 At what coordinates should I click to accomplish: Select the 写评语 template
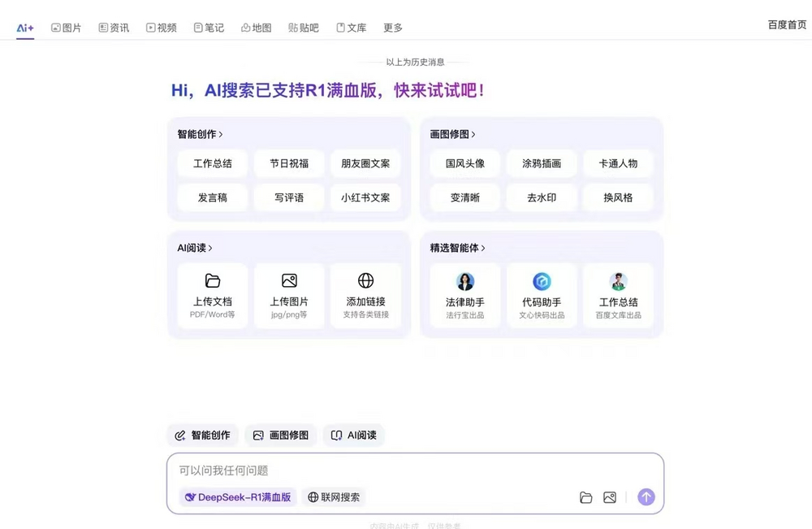pos(289,197)
